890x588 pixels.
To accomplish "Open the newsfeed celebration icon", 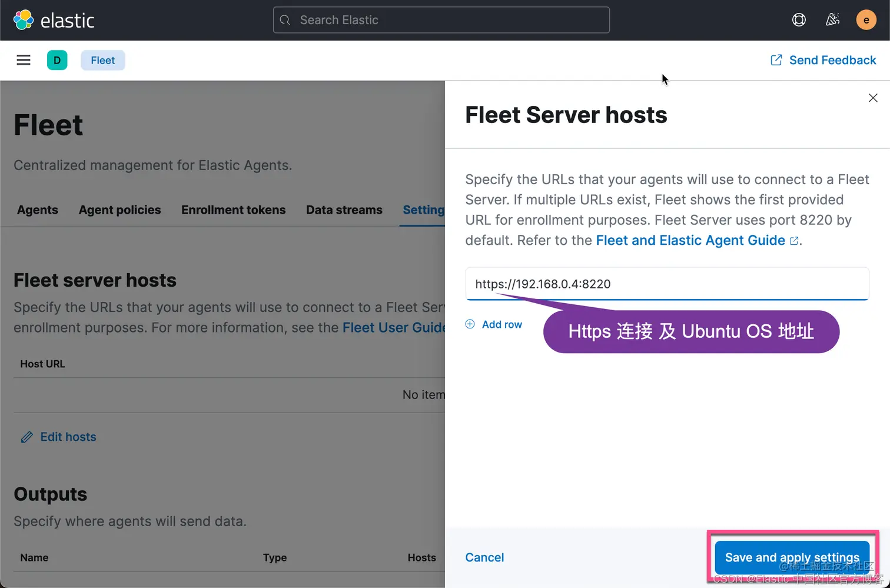I will [x=832, y=20].
